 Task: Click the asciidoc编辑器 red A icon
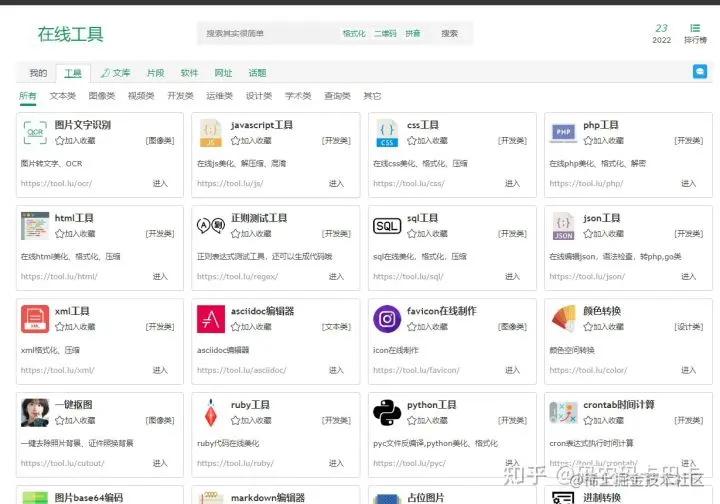(211, 319)
